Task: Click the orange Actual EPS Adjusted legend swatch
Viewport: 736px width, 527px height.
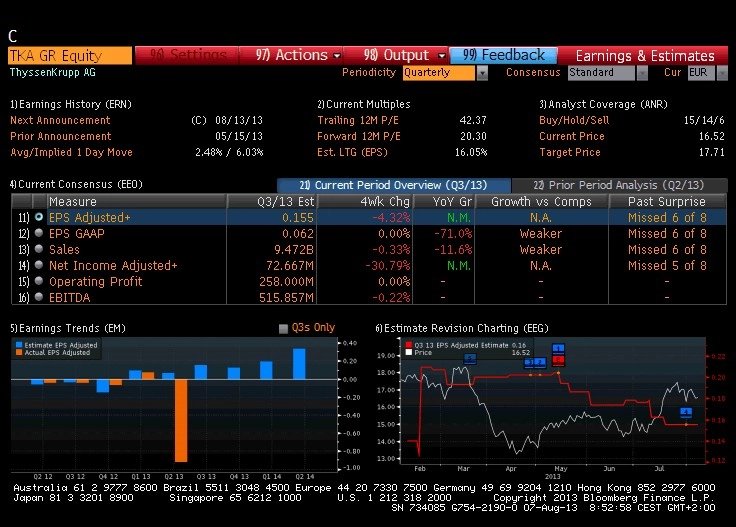Action: pyautogui.click(x=19, y=352)
